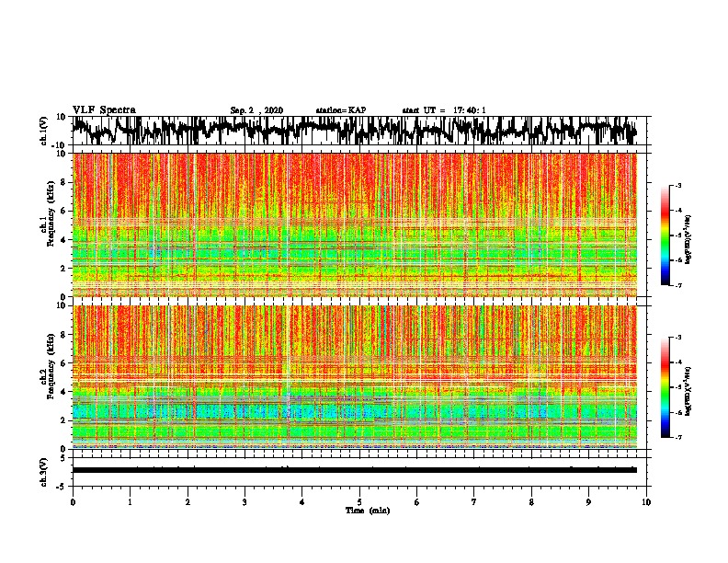Select the "start UT = 17:40: 1" text
The width and height of the screenshot is (728, 563).
pos(444,110)
